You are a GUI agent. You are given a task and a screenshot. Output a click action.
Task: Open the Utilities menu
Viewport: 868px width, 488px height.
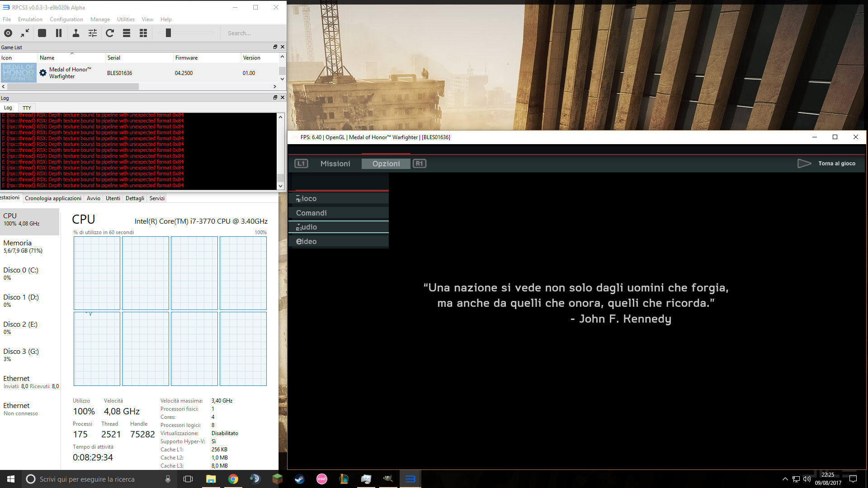pyautogui.click(x=126, y=19)
